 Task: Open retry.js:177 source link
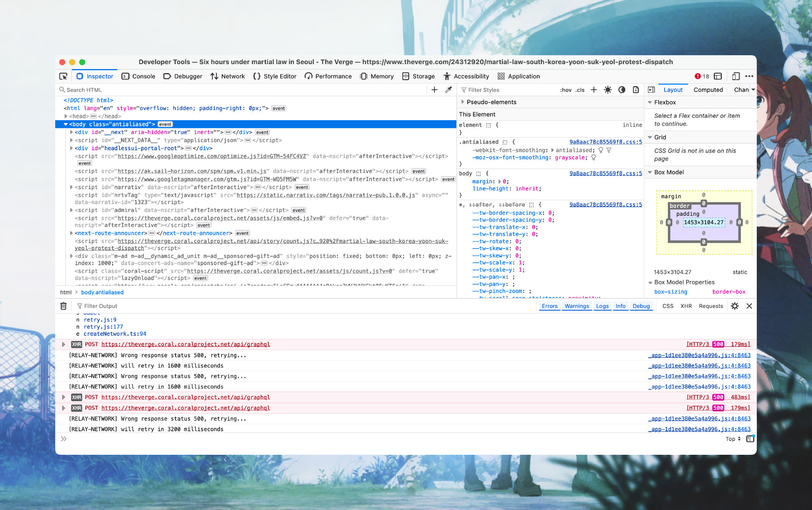click(x=103, y=327)
